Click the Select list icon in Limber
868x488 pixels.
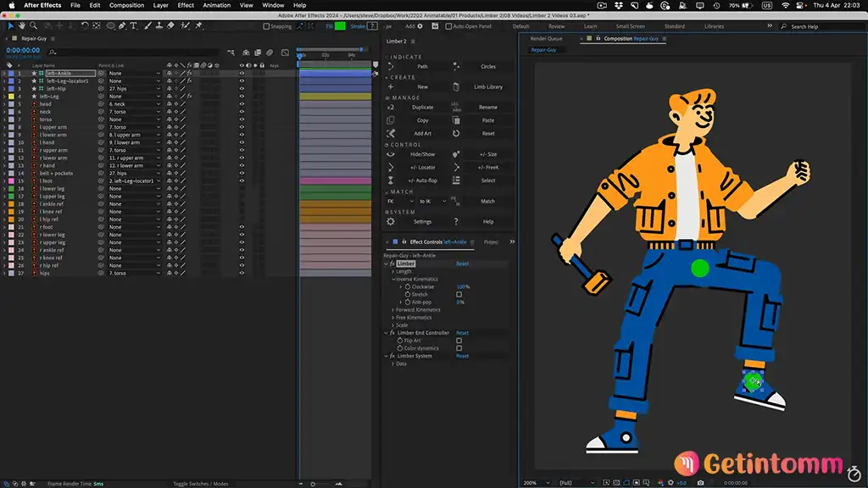[456, 180]
